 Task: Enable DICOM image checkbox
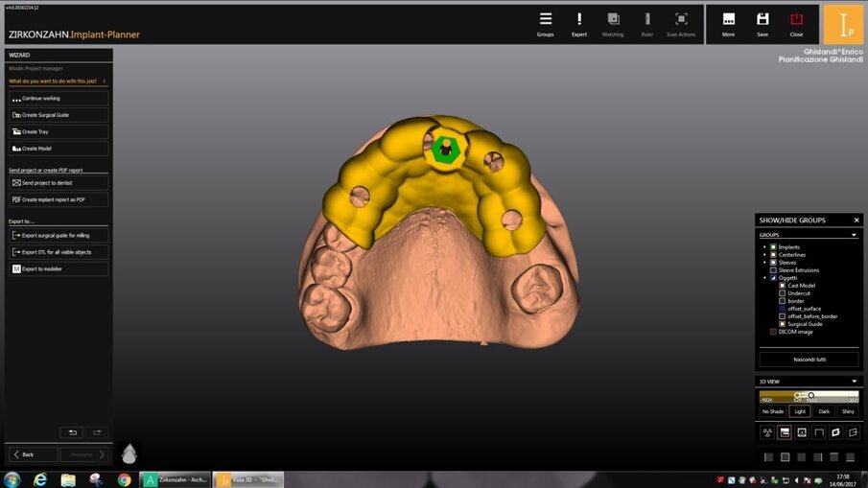(773, 332)
